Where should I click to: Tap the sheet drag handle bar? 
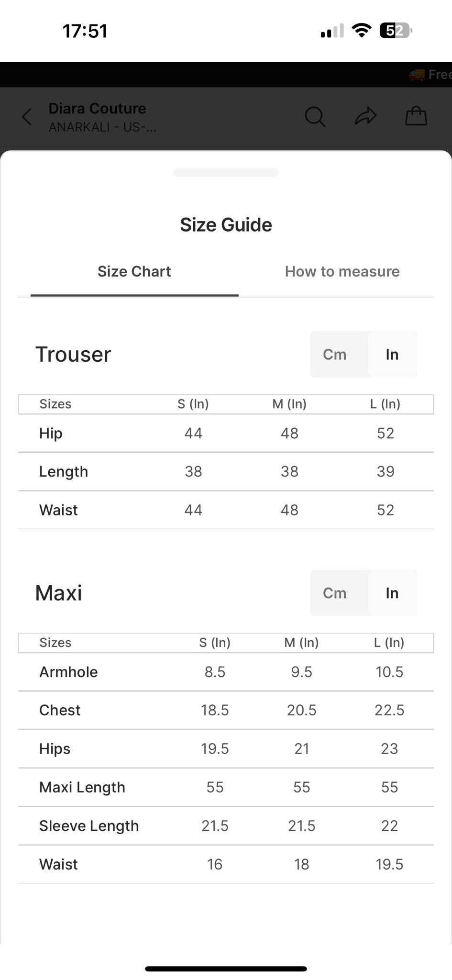(226, 173)
